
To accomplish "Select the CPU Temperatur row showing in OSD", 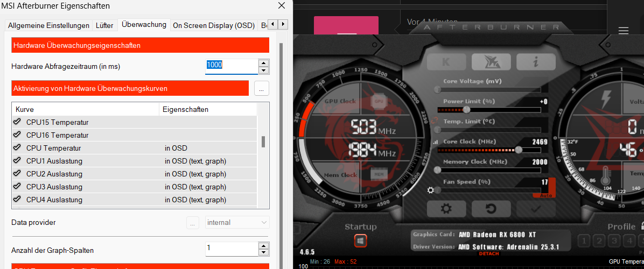I will (x=135, y=148).
